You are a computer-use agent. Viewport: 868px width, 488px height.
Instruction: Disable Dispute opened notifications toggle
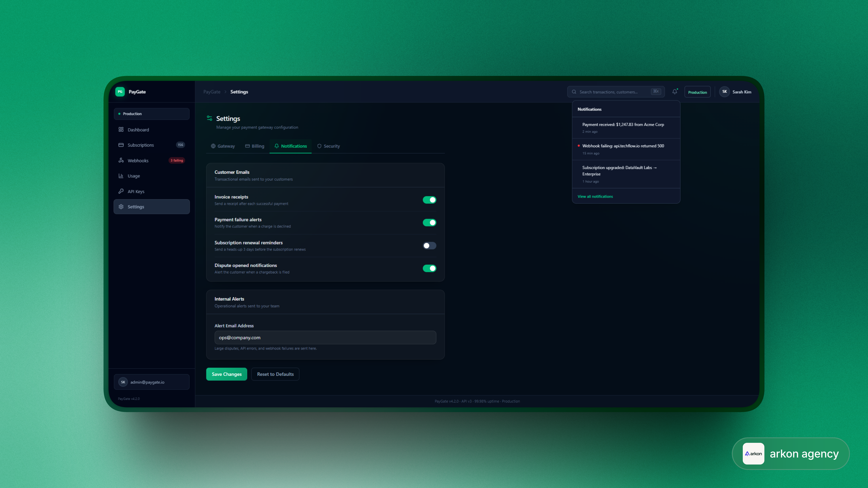(x=429, y=268)
